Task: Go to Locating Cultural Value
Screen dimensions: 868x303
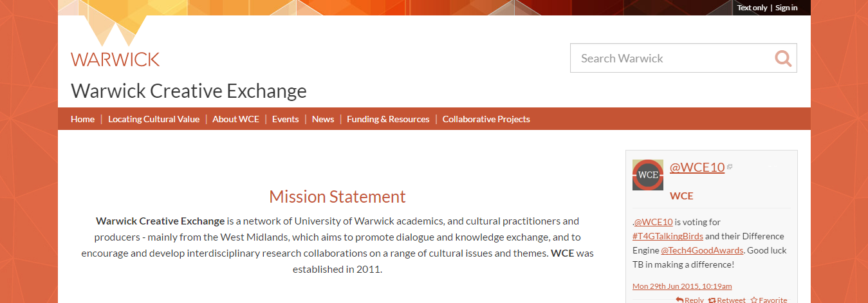Action: (x=154, y=119)
